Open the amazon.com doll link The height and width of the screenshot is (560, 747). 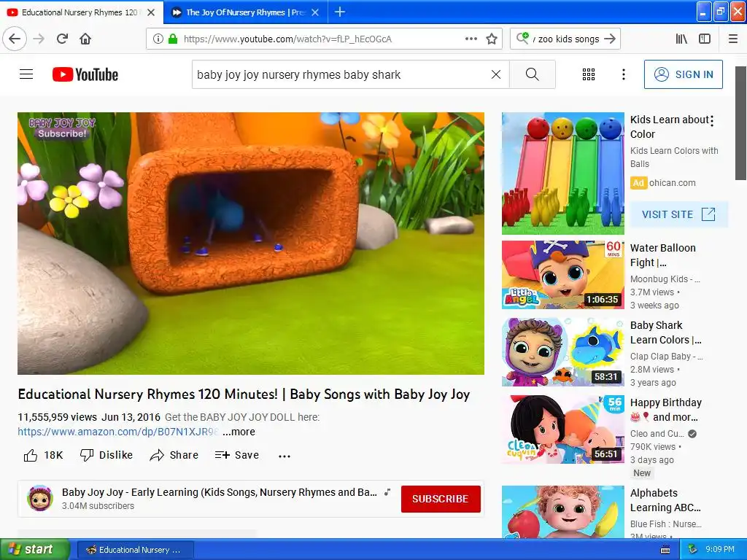[x=117, y=432]
